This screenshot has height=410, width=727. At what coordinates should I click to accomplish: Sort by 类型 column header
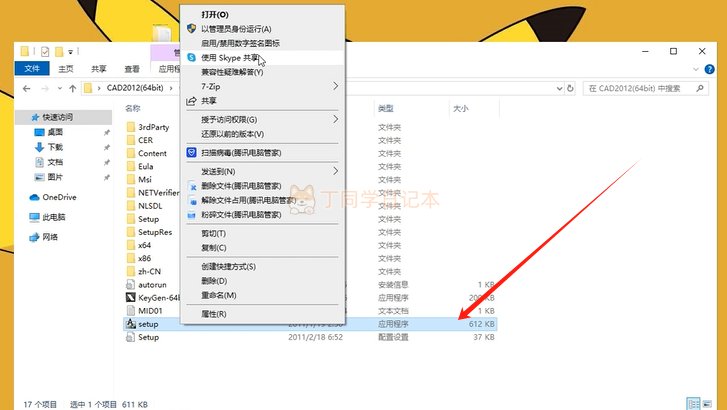[386, 109]
